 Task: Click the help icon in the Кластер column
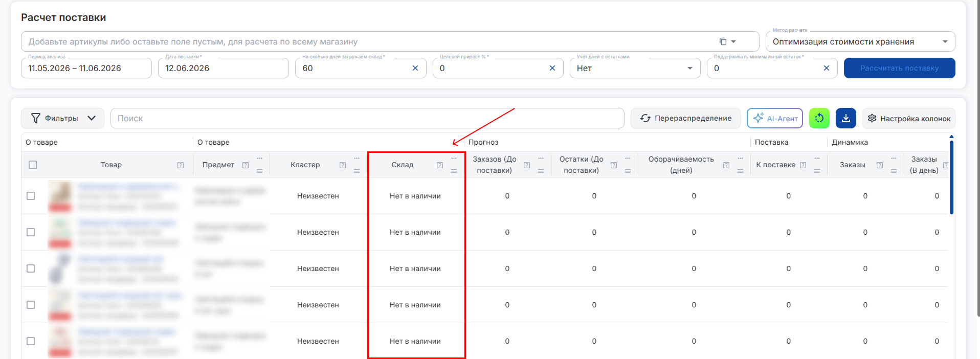343,165
